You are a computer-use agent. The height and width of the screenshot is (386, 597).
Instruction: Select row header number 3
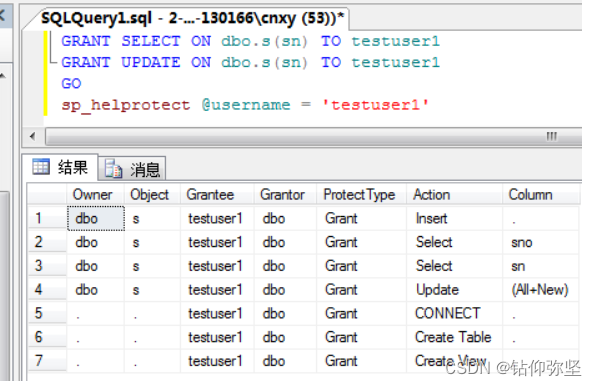pyautogui.click(x=47, y=266)
